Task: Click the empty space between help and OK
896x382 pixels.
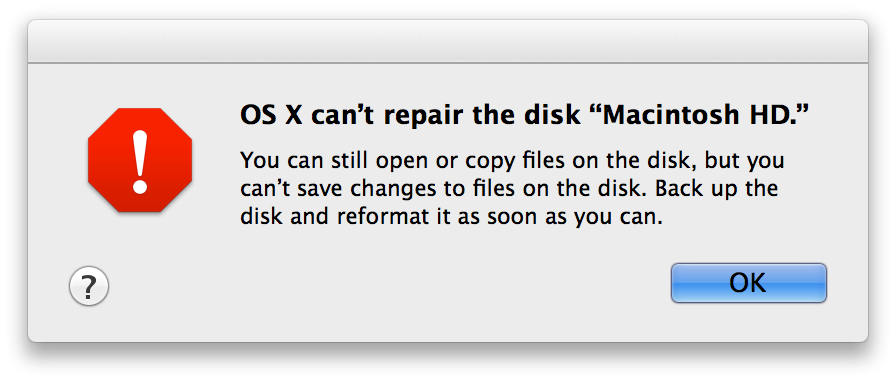Action: point(389,286)
